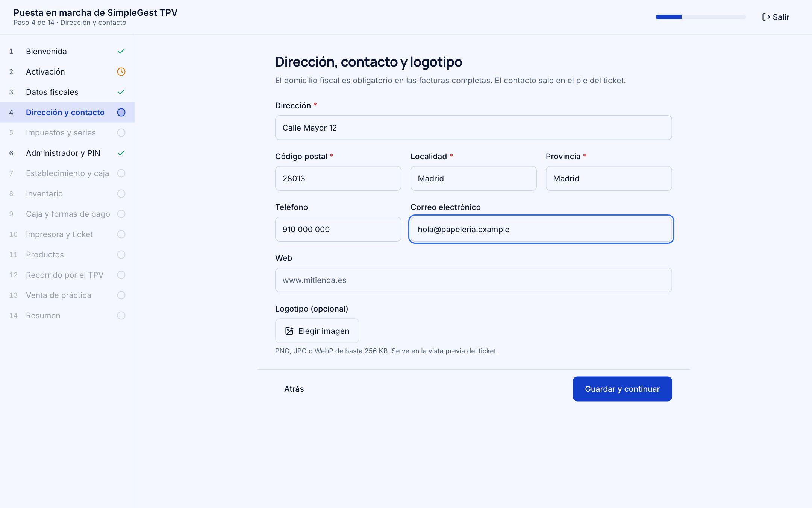
Task: Click the PNG, JPG o WebP hint text
Action: coord(386,351)
